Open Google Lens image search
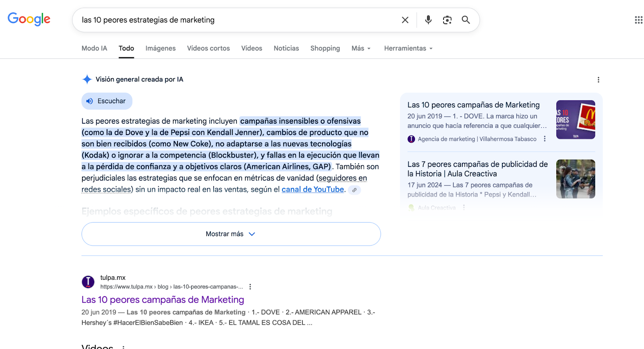Viewport: 644px width, 349px height. 447,20
